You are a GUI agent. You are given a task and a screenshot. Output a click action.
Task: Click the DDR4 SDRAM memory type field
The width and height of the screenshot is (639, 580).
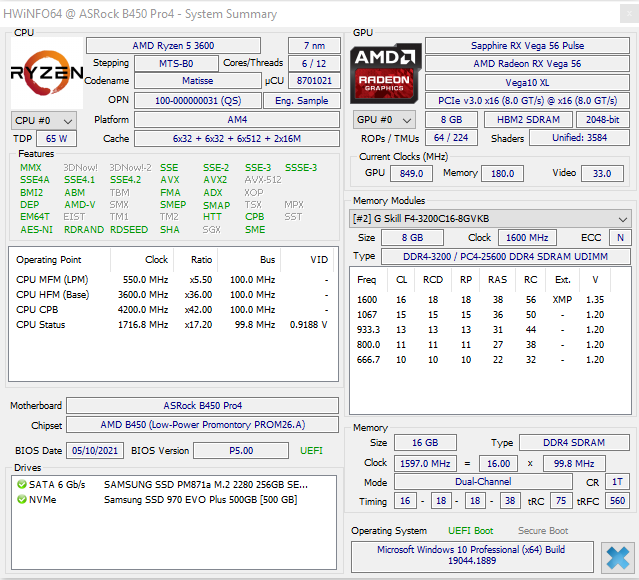tap(574, 443)
